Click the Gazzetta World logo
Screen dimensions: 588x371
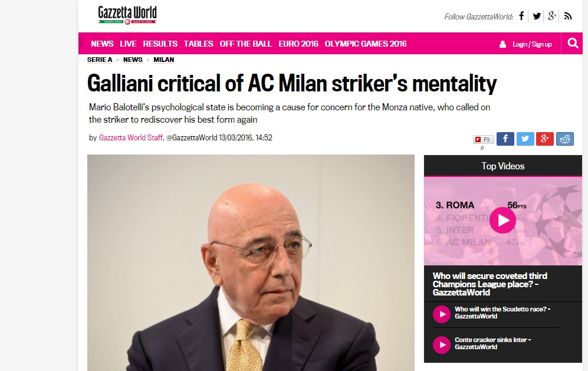click(127, 15)
